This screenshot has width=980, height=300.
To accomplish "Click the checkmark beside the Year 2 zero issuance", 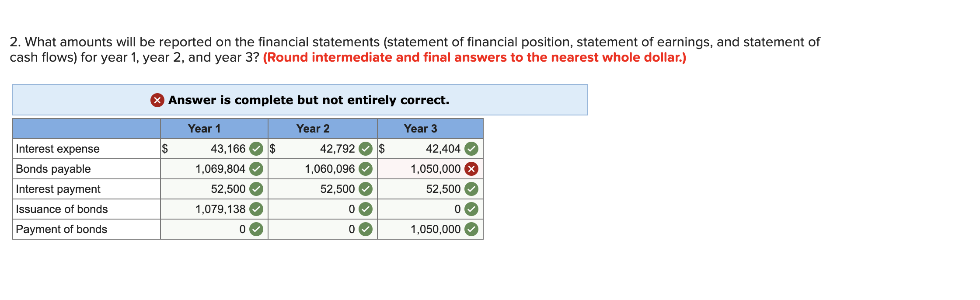I will pos(365,209).
